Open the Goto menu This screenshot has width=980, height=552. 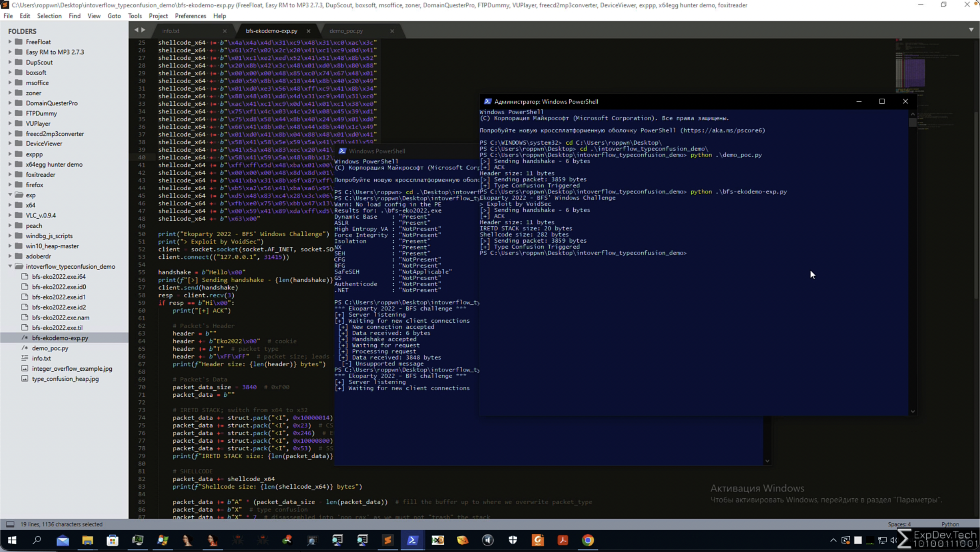click(114, 16)
